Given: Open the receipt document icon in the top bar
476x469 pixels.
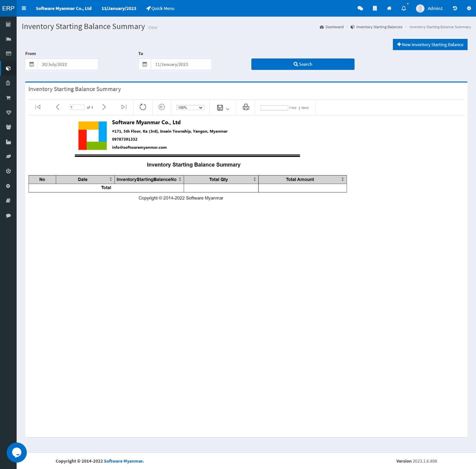Looking at the screenshot, I should [x=375, y=8].
